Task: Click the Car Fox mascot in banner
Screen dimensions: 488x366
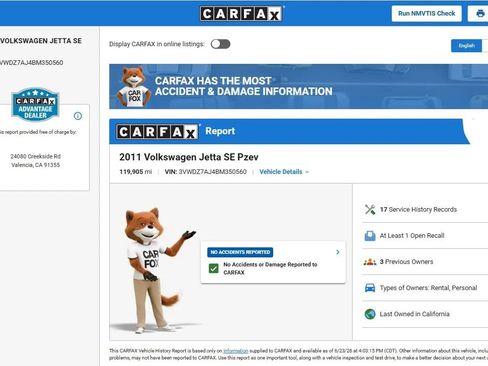Action: pyautogui.click(x=133, y=87)
